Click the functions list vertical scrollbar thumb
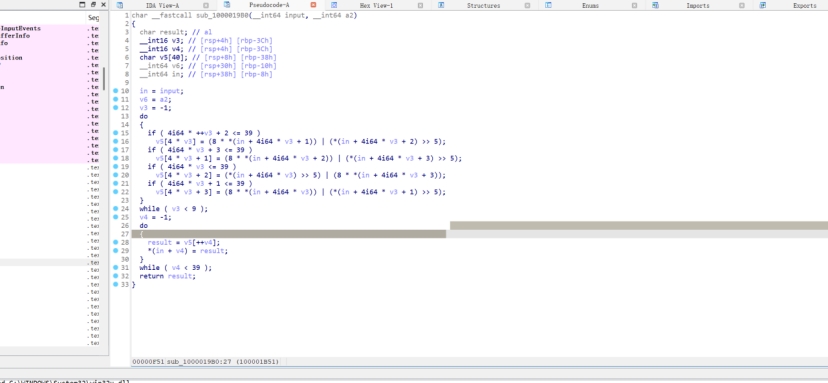The width and height of the screenshot is (828, 383). click(x=105, y=78)
